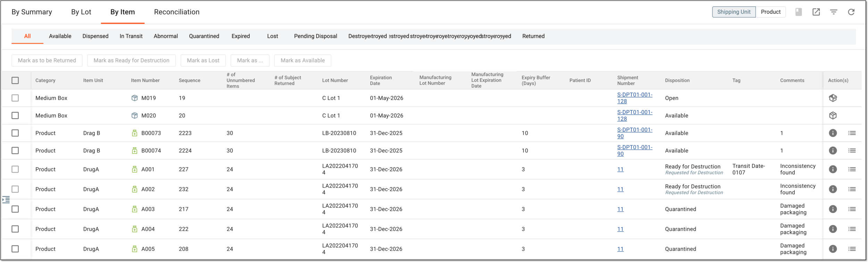Click the bookmark icon in top toolbar
Image resolution: width=868 pixels, height=262 pixels.
click(799, 12)
